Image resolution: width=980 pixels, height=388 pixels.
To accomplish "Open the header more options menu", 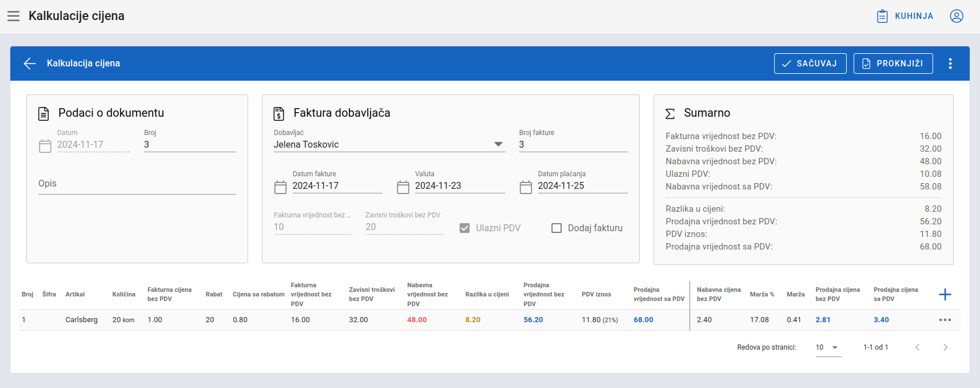I will [x=950, y=64].
